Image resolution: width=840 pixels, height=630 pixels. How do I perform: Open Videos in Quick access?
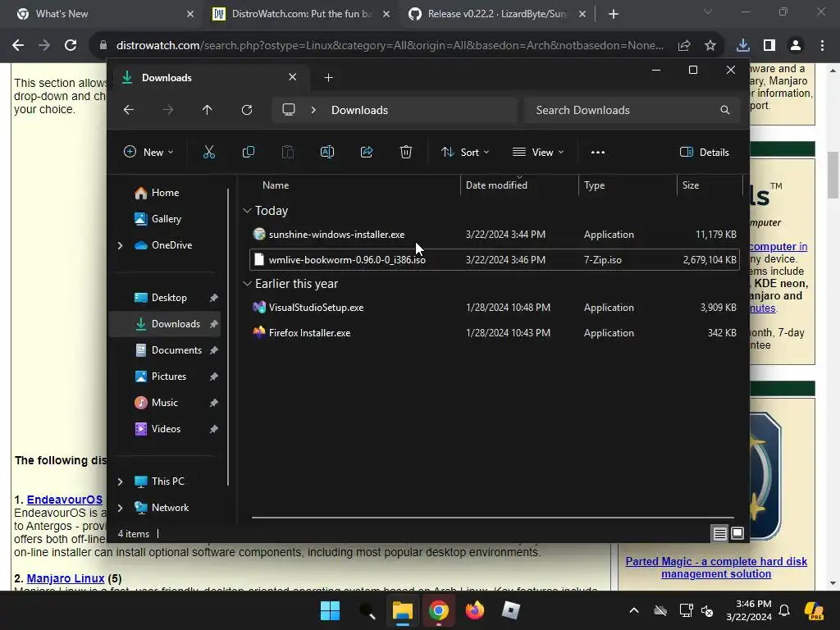point(166,428)
